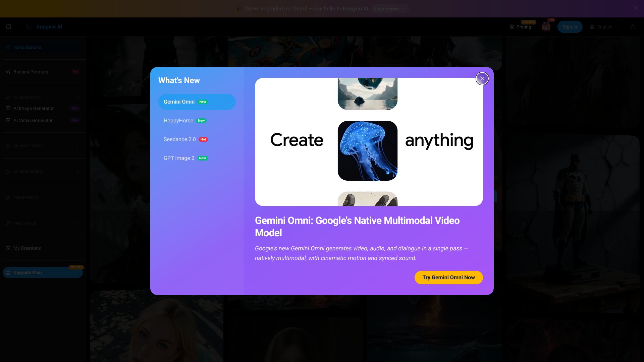
Task: Click Learn more in the banner
Action: [390, 9]
